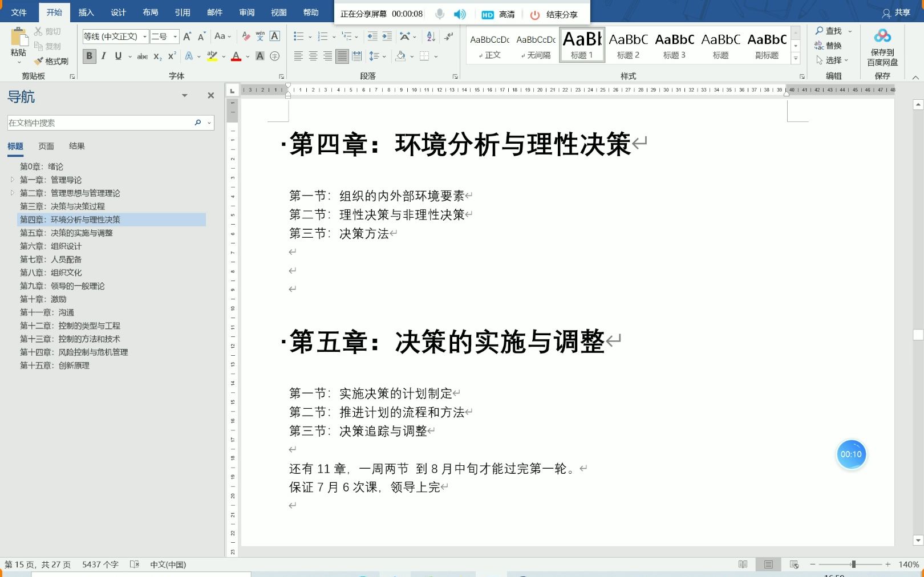This screenshot has height=577, width=924.
Task: Switch to the 插入 tab
Action: pos(86,12)
